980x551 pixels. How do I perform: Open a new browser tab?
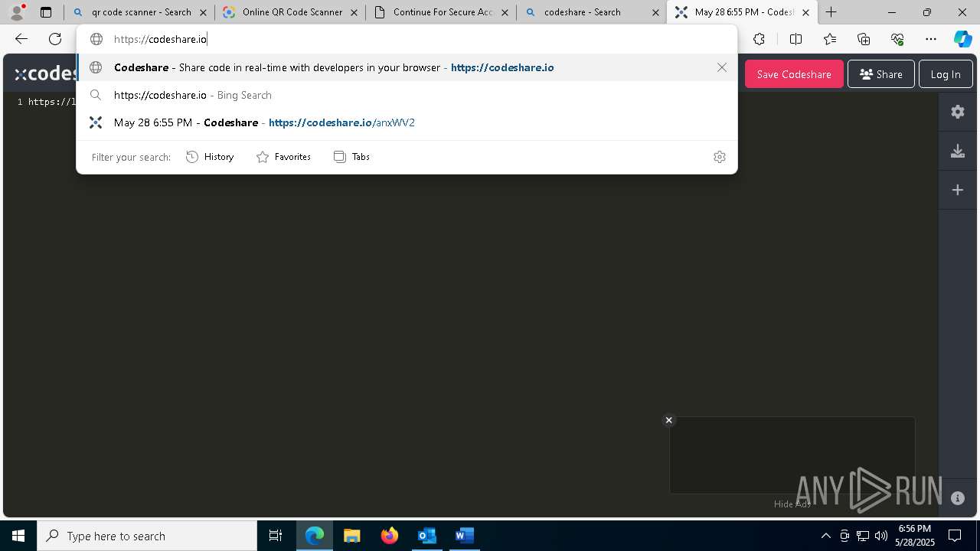click(831, 12)
